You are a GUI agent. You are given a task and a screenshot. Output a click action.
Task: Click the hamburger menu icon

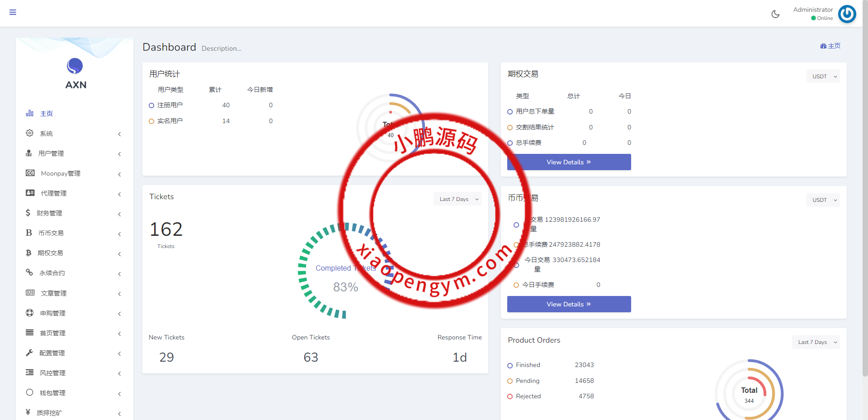(x=13, y=12)
